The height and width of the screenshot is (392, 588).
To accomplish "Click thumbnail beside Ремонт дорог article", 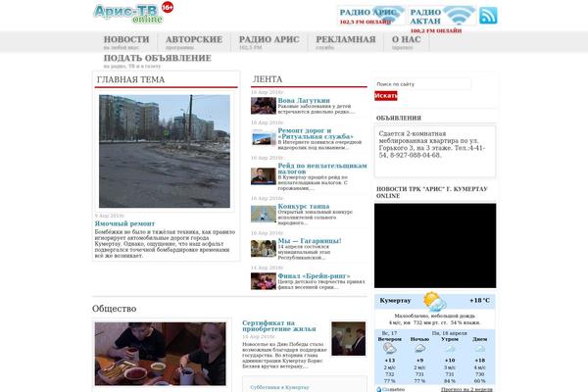I will (264, 137).
